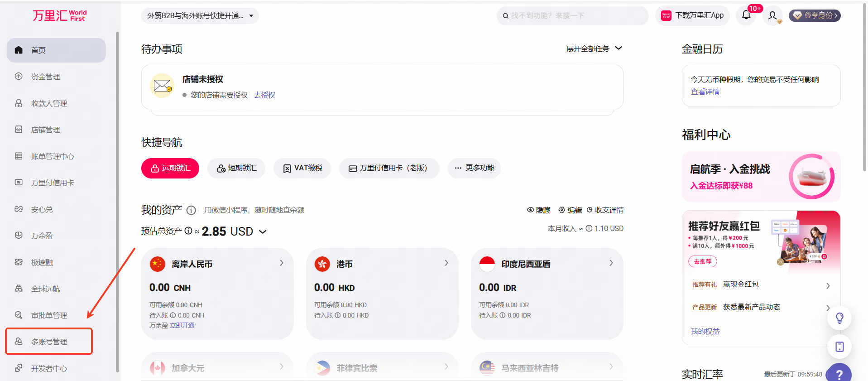Screen dimensions: 868x381
Task: Open the user profile icon
Action: (772, 16)
